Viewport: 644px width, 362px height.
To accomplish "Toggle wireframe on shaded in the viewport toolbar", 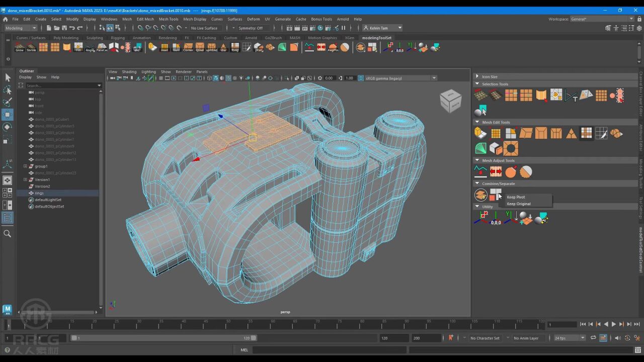I will (x=229, y=78).
